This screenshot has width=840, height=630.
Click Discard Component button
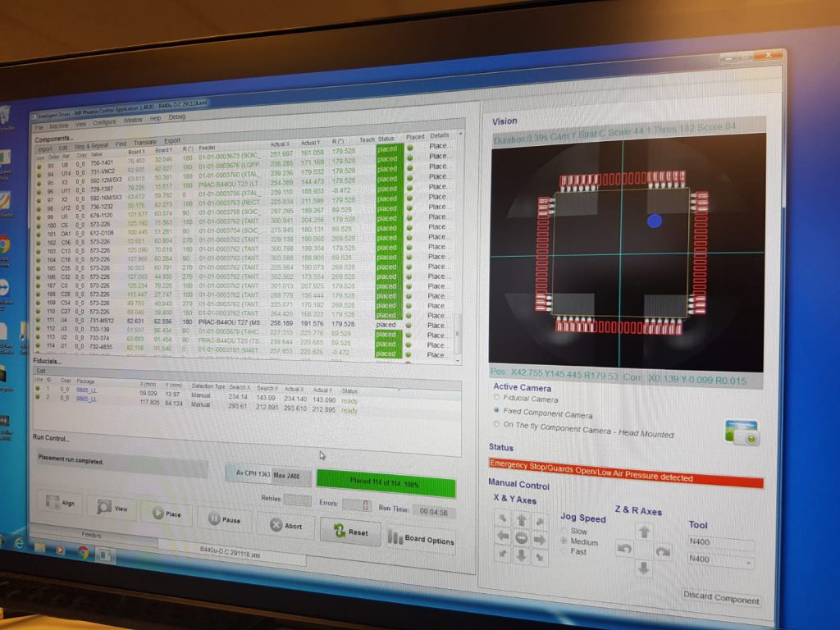[x=721, y=598]
